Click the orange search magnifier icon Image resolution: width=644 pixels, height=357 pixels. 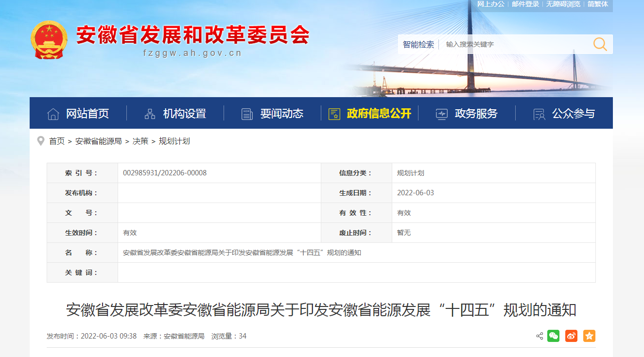coord(600,44)
